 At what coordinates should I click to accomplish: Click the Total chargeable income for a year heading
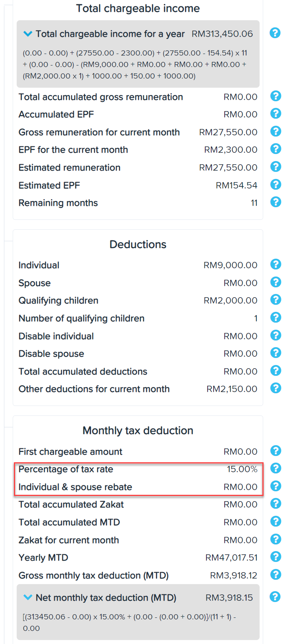click(x=110, y=34)
